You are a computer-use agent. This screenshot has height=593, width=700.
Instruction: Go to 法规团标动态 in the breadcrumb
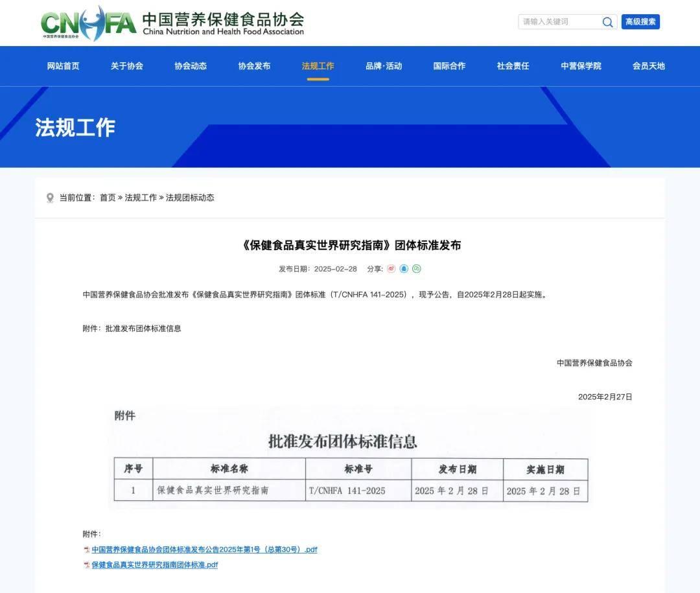190,198
